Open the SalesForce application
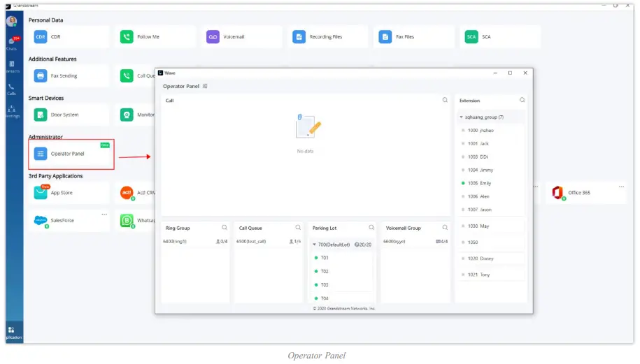The image size is (640, 364). coord(69,221)
